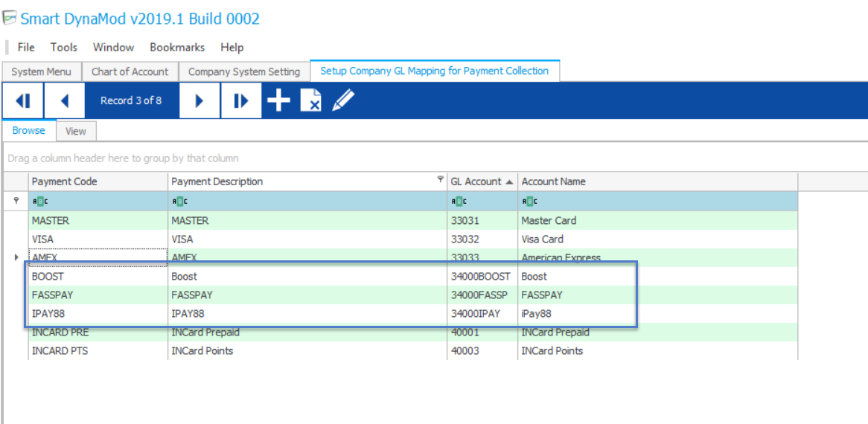Click GL account 40003 cell

pyautogui.click(x=482, y=351)
